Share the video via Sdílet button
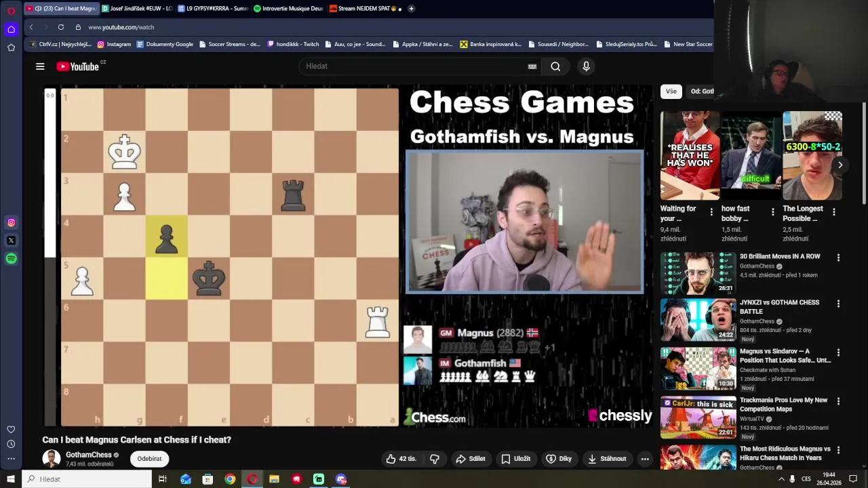Screen dimensions: 868x488 [x=471, y=459]
